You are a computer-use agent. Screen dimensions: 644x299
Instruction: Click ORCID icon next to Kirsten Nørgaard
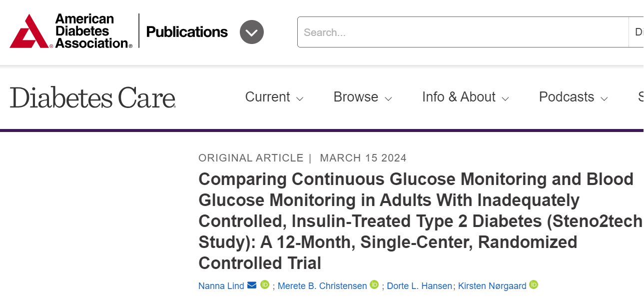pos(534,284)
